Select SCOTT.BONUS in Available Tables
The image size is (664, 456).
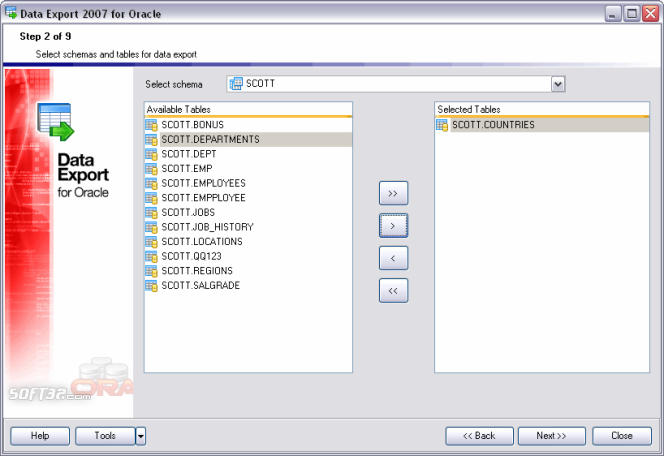tap(248, 125)
